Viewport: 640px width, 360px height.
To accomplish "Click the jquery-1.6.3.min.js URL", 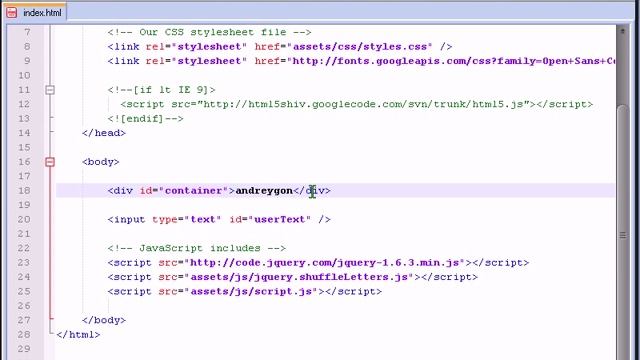I will [324, 262].
